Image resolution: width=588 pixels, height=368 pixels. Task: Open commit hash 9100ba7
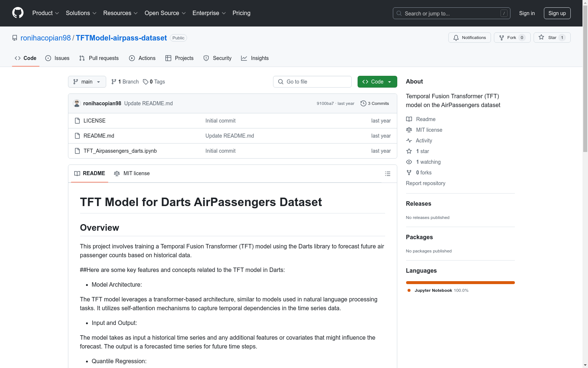pos(325,103)
